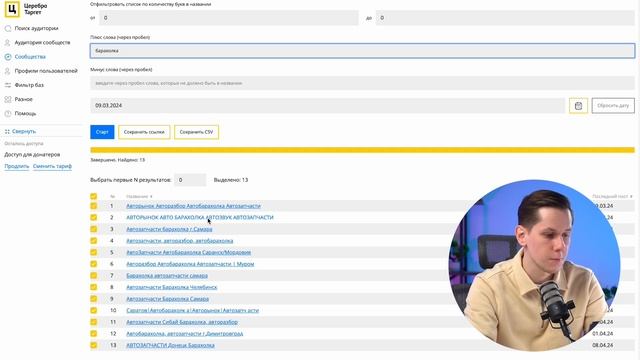Sort the table by the Название column
Screen dimensions: 640x360
(x=139, y=196)
